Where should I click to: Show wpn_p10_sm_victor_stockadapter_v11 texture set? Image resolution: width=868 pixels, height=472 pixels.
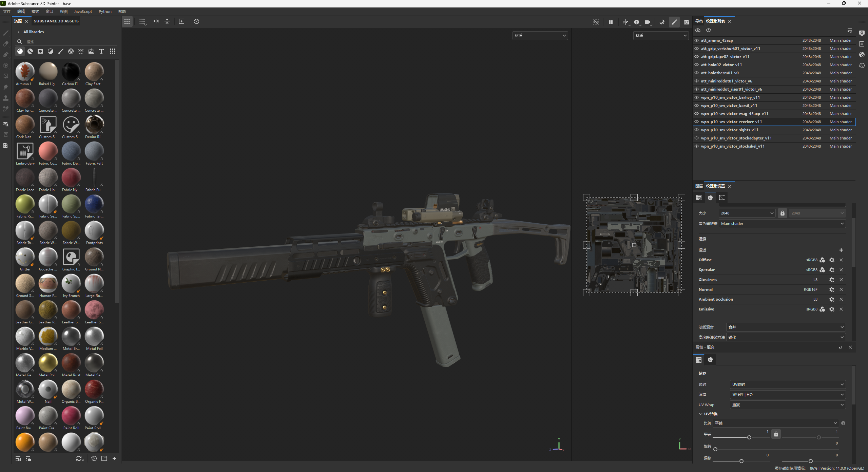696,138
